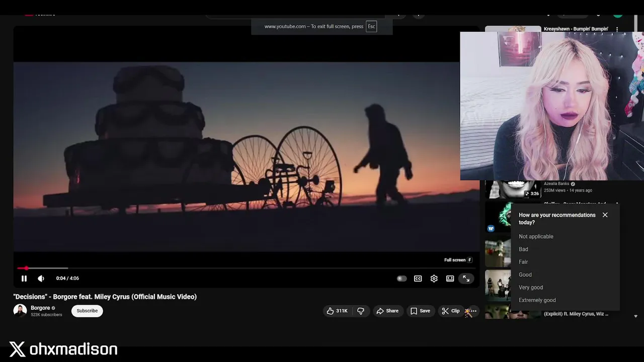The width and height of the screenshot is (644, 362).
Task: Open the Borgore channel name link
Action: 40,308
